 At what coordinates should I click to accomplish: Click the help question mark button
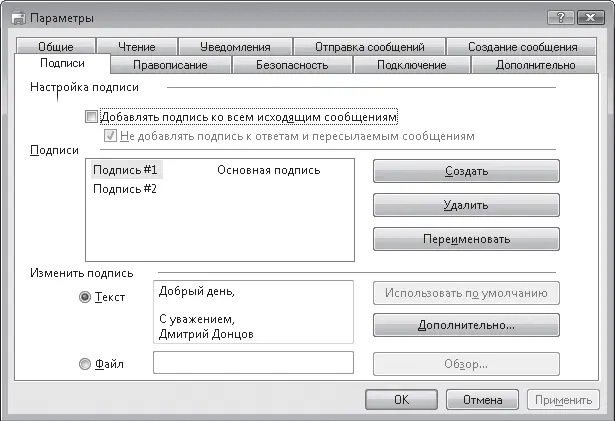coord(560,18)
